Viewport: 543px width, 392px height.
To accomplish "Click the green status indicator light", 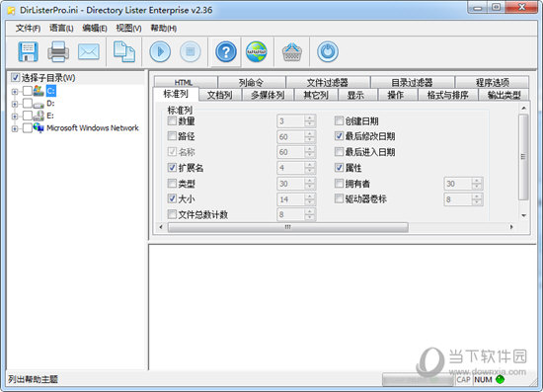I will [x=500, y=379].
